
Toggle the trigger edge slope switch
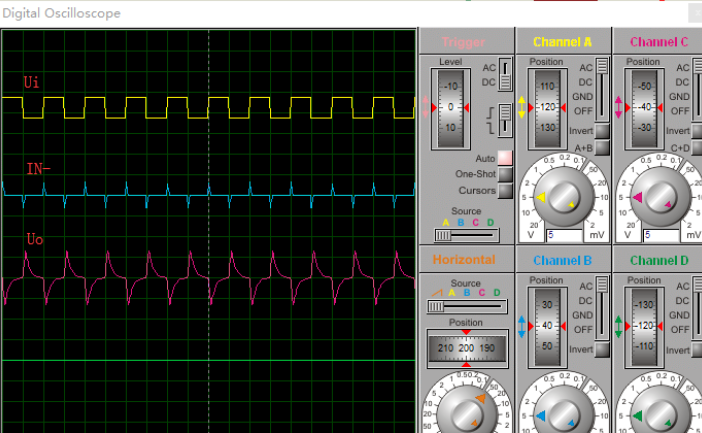506,117
